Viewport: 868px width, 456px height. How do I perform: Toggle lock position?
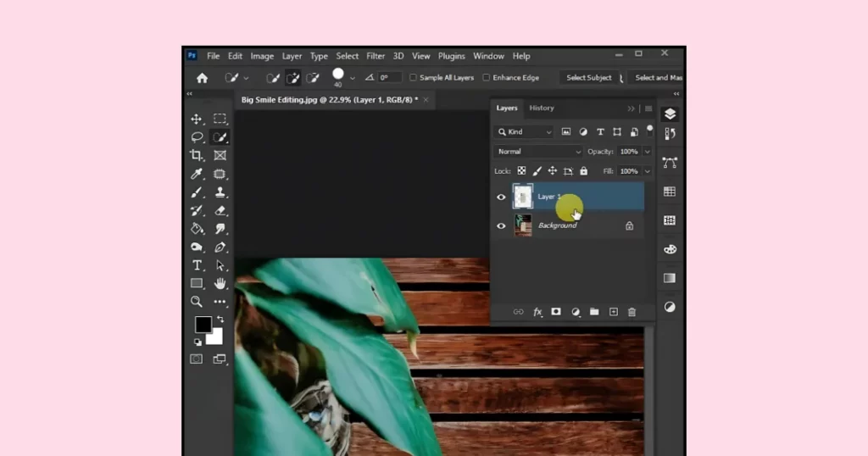553,171
